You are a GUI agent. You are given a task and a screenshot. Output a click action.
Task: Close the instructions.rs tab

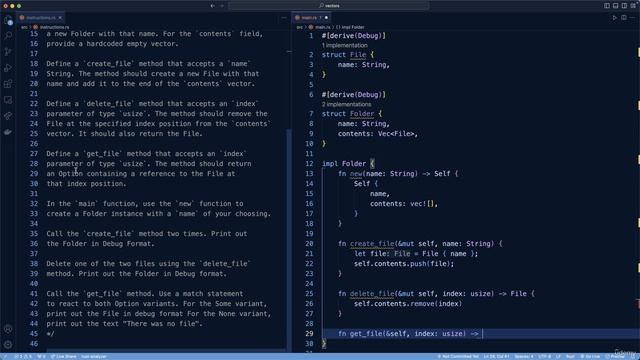pos(60,18)
